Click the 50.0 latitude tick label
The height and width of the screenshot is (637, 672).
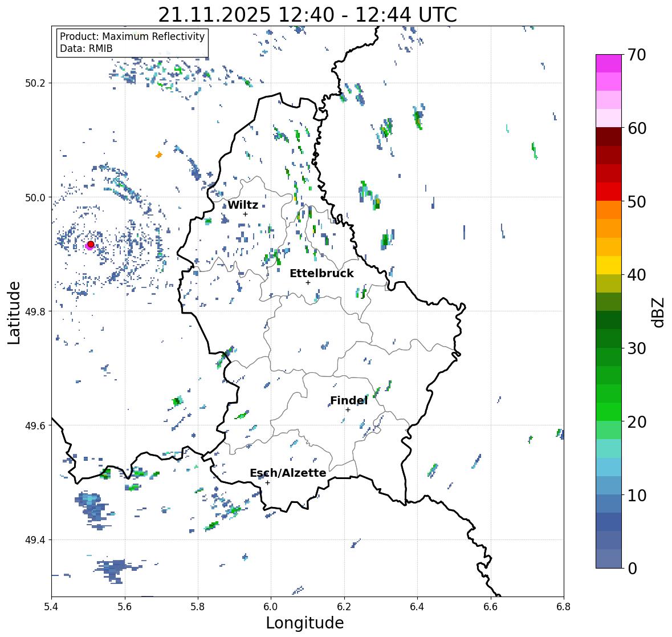pos(35,197)
